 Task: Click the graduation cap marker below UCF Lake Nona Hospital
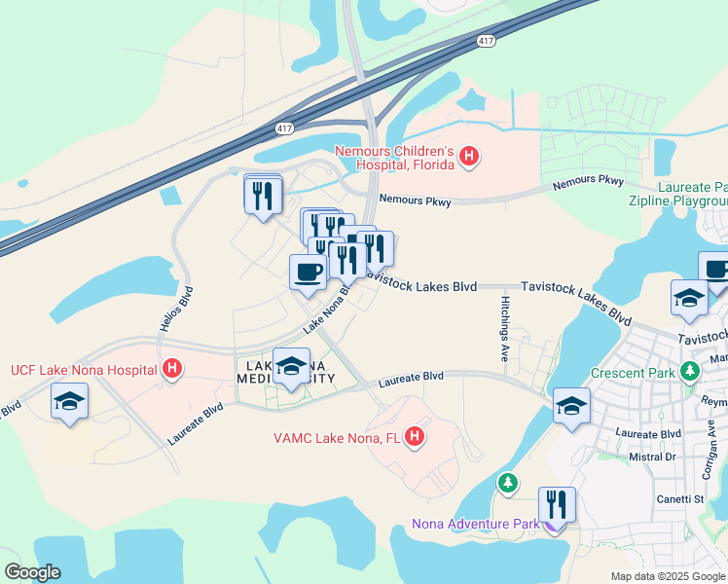[70, 403]
